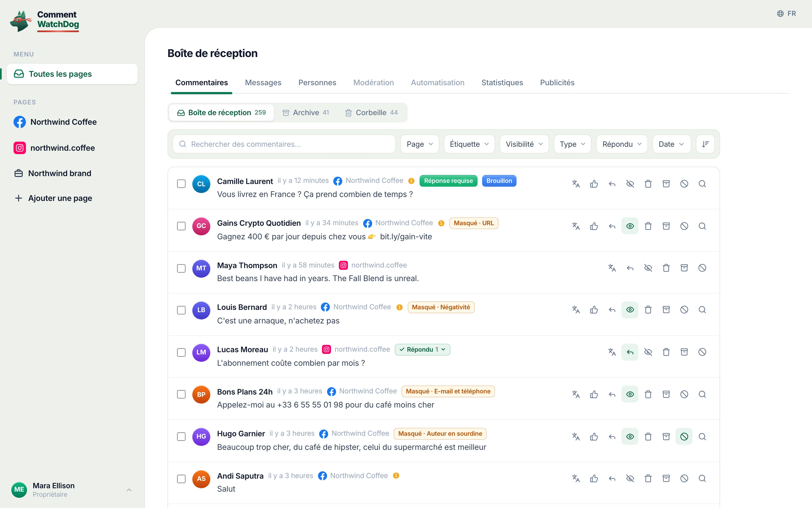Block author Louis Bernard
The height and width of the screenshot is (508, 812).
684,310
